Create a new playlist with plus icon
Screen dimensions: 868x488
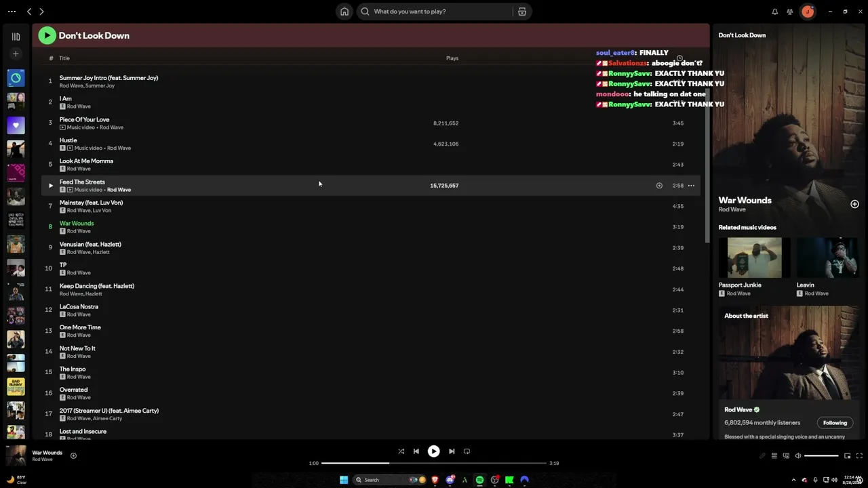tap(16, 54)
